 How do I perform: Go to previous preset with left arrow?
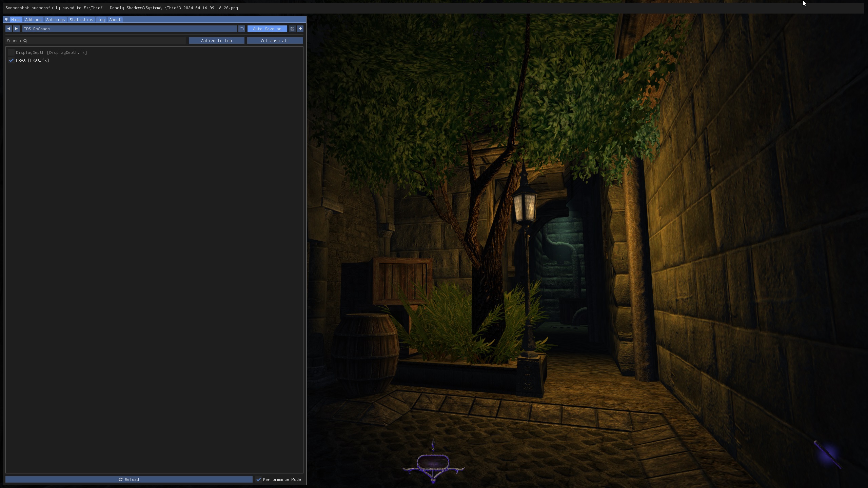click(x=8, y=29)
